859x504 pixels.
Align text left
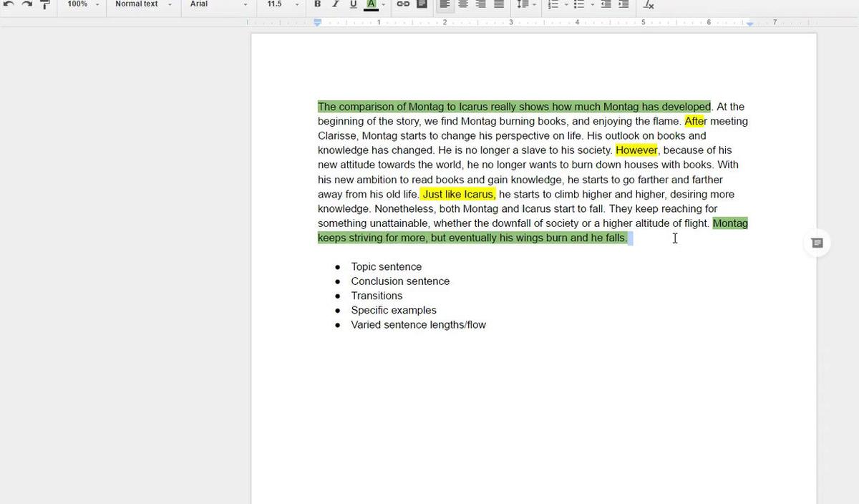pos(445,4)
